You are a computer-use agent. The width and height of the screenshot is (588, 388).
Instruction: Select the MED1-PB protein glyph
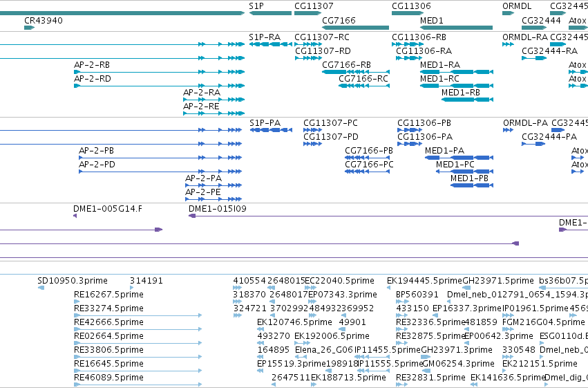[472, 185]
